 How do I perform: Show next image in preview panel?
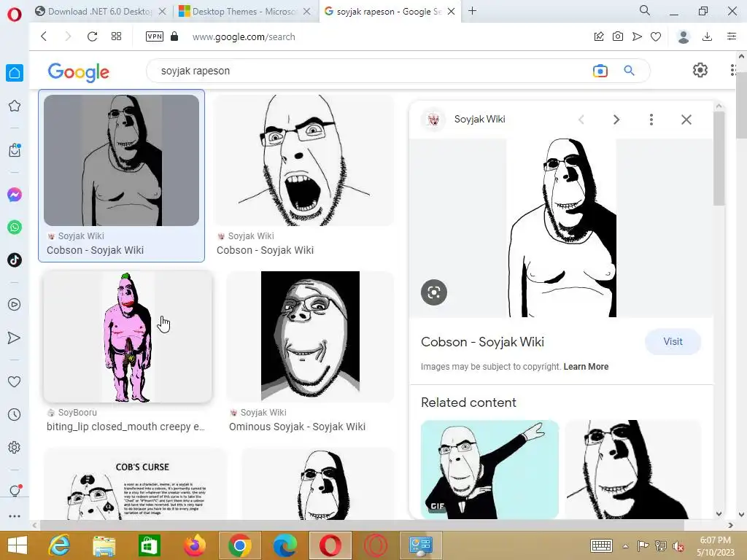616,120
